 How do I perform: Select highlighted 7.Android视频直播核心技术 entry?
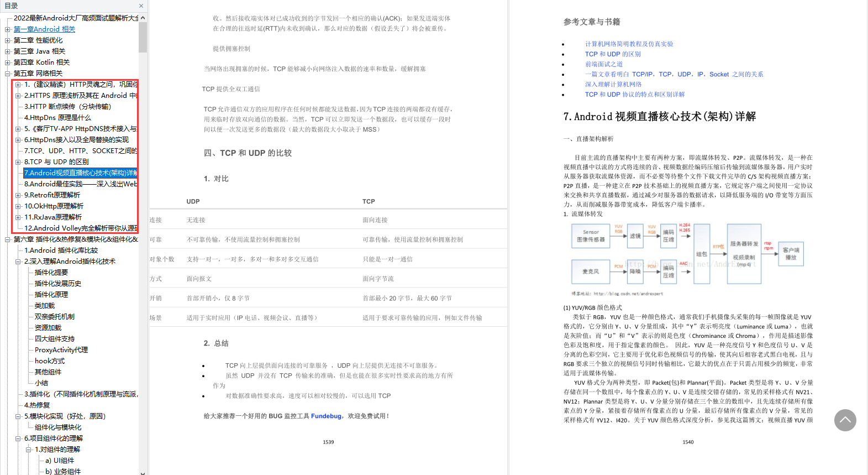click(x=81, y=173)
